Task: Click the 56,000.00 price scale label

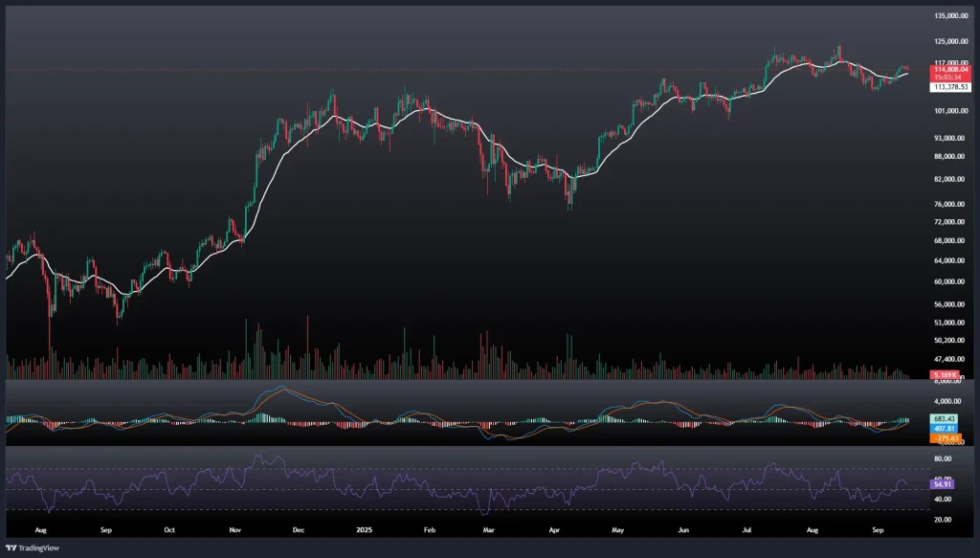Action: tap(948, 302)
